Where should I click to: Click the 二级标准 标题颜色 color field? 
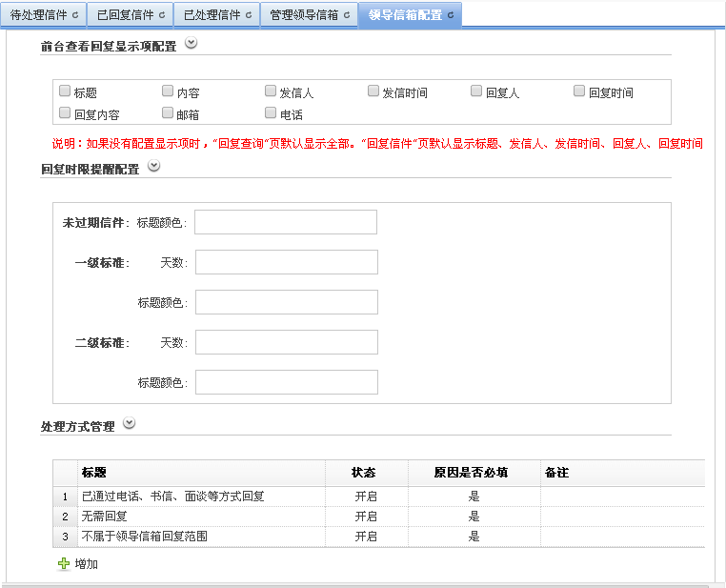[x=286, y=382]
